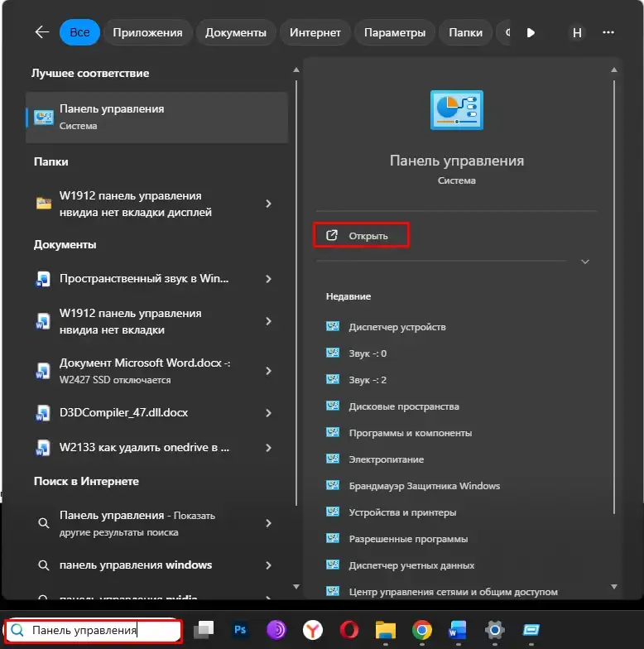644x649 pixels.
Task: Switch to the Приложения tab
Action: (147, 32)
